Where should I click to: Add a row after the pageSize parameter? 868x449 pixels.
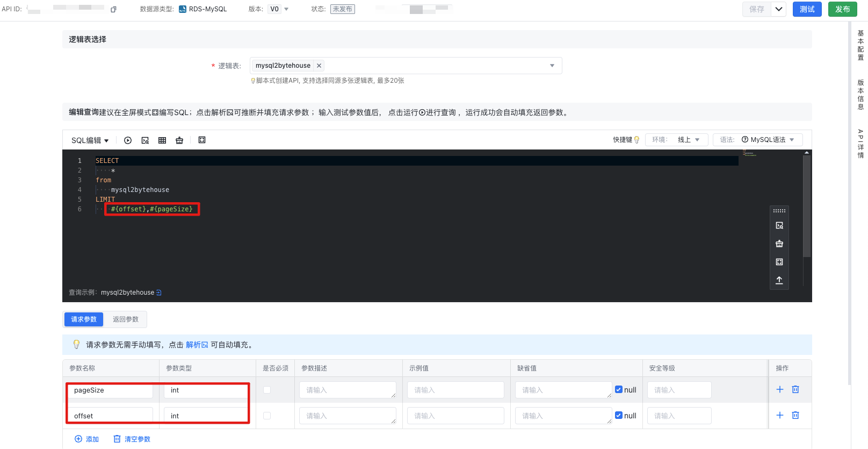(780, 389)
